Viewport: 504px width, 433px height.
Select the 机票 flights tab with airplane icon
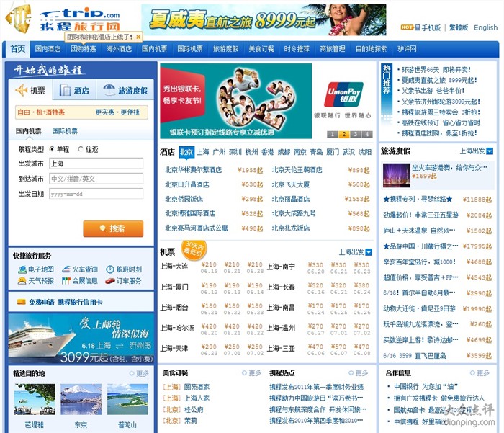coord(30,90)
